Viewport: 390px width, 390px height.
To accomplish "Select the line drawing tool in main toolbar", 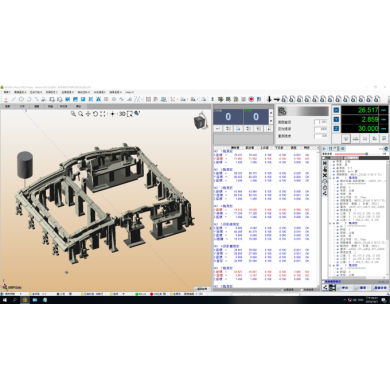I will (14, 99).
